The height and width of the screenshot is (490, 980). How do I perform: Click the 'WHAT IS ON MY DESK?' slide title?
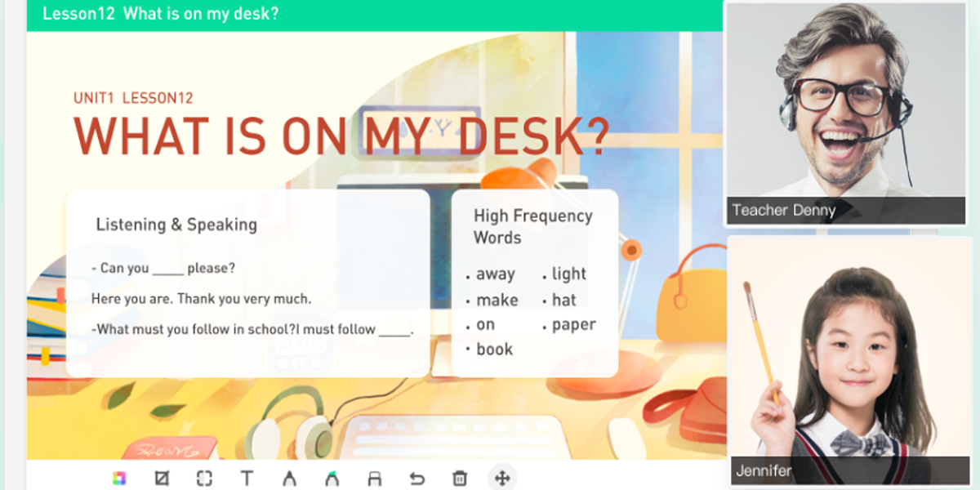click(341, 136)
